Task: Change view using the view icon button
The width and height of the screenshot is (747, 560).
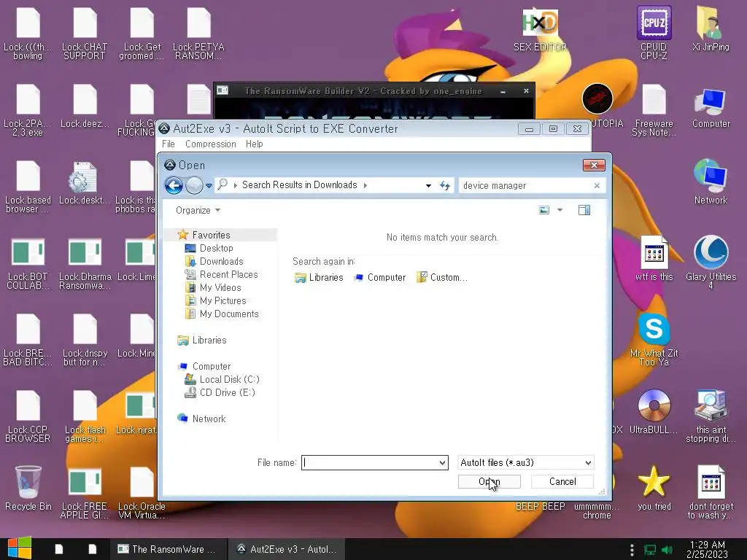Action: 544,210
